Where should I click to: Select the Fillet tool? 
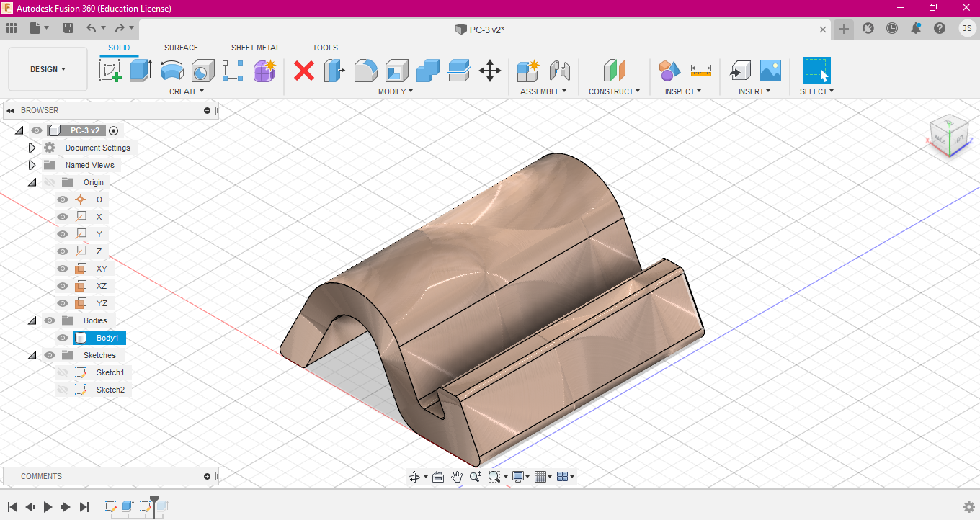[366, 70]
